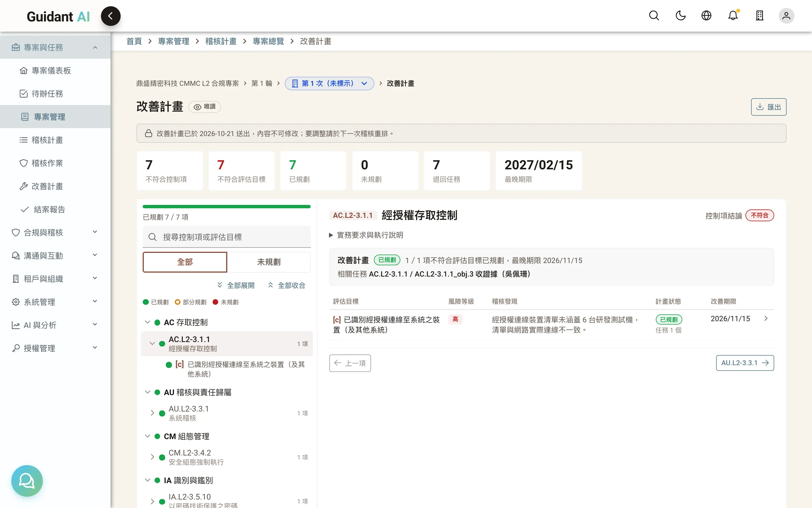Viewport: 812px width, 508px height.
Task: Collapse the AC 存取控制 tree group
Action: coord(147,322)
